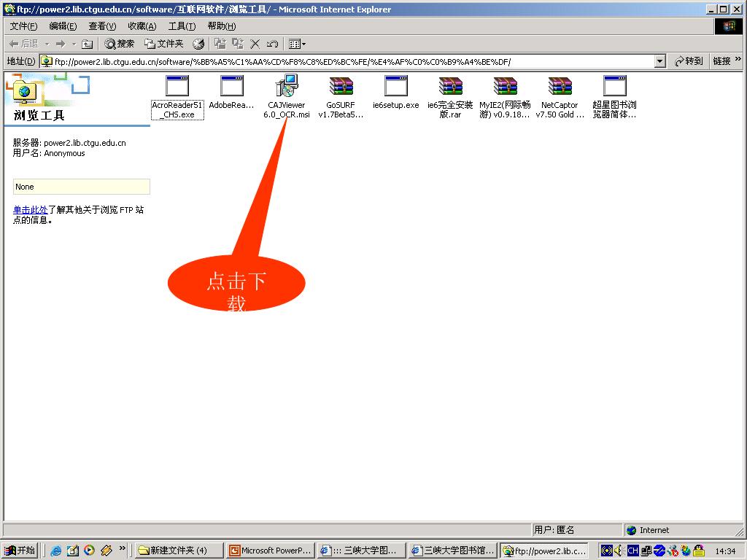Viewport: 747px width, 560px height.
Task: Click the fourth quick launch icon before chevron
Action: pyautogui.click(x=106, y=551)
